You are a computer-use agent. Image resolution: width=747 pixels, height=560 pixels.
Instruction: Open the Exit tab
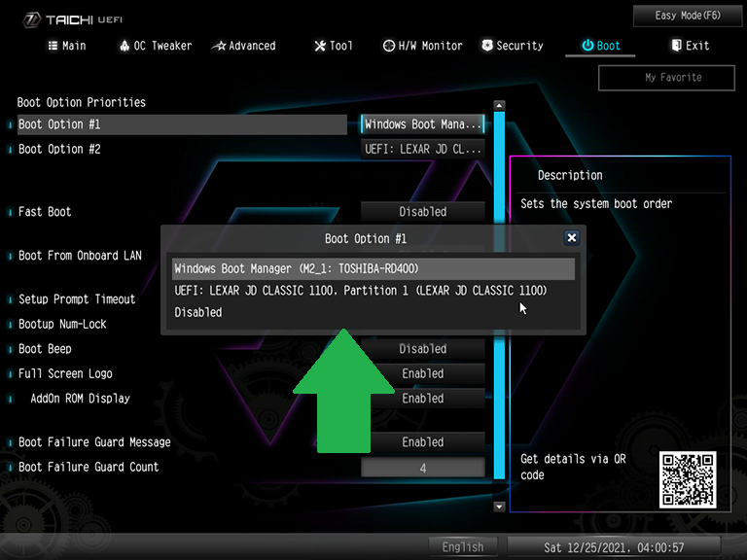[x=691, y=46]
